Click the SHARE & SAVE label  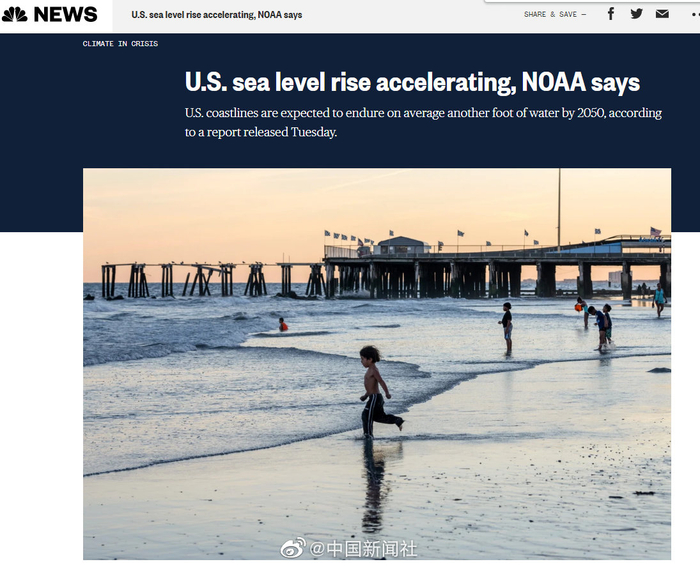(x=550, y=14)
